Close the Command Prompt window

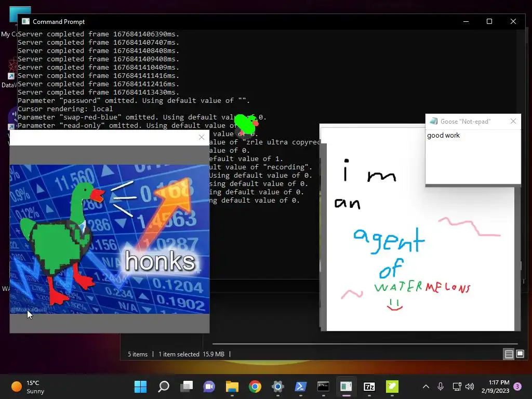(x=513, y=21)
